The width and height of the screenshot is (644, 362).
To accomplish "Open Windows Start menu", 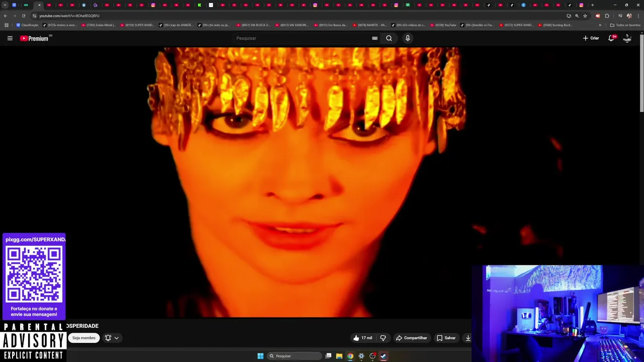I will click(x=260, y=356).
